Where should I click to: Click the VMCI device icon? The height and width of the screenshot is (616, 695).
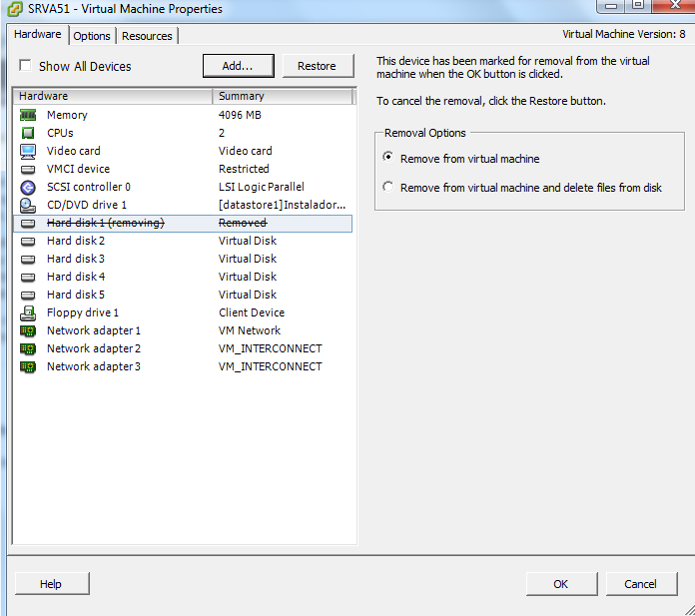pos(28,170)
